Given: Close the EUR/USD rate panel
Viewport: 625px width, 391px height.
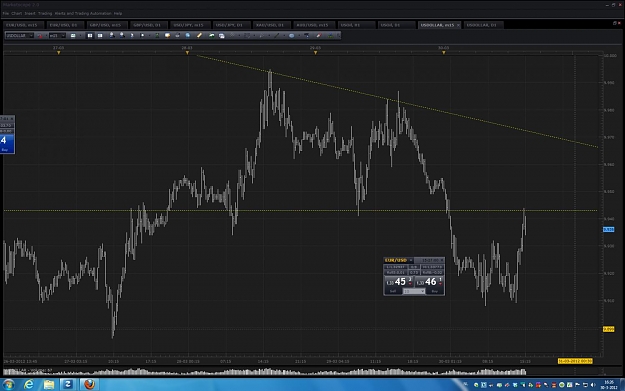Looking at the screenshot, I should click(442, 260).
